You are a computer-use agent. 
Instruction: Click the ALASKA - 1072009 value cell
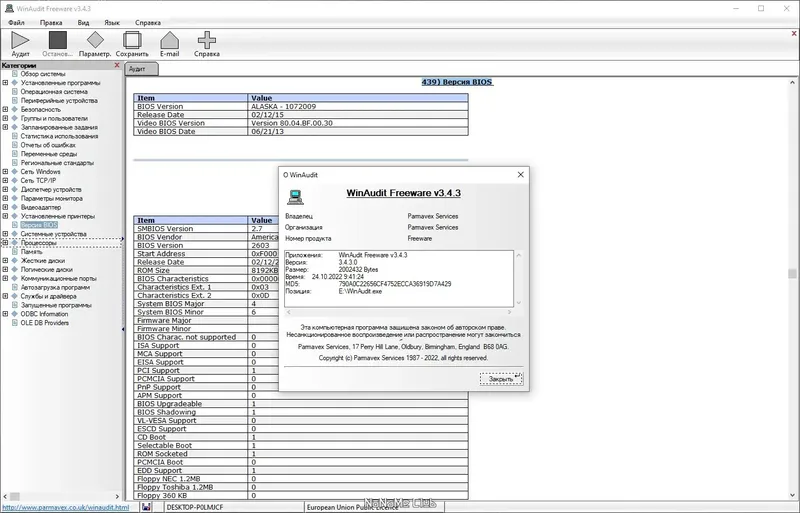(358, 107)
